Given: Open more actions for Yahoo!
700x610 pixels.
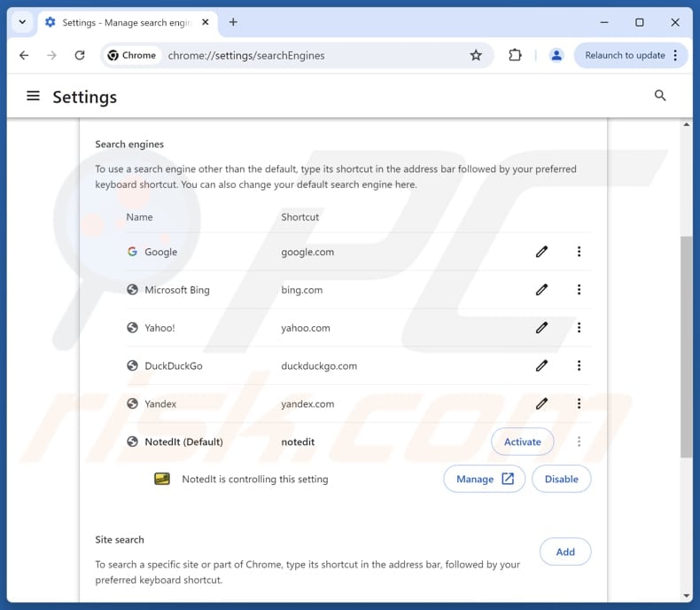Looking at the screenshot, I should 579,328.
